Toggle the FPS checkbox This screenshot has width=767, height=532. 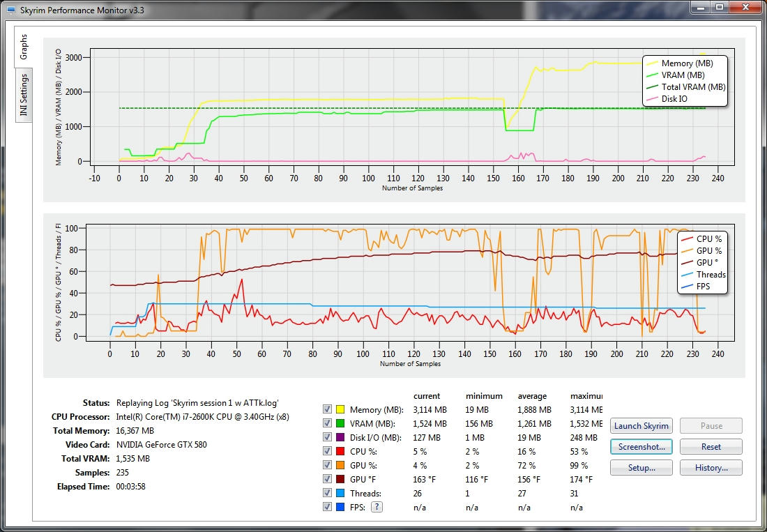coord(327,508)
